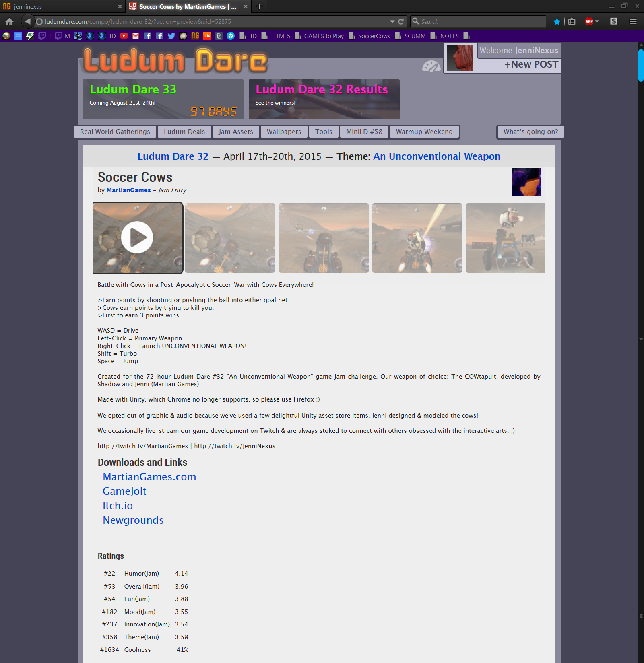
Task: Open the 3D bookmarks folder
Action: pos(248,36)
